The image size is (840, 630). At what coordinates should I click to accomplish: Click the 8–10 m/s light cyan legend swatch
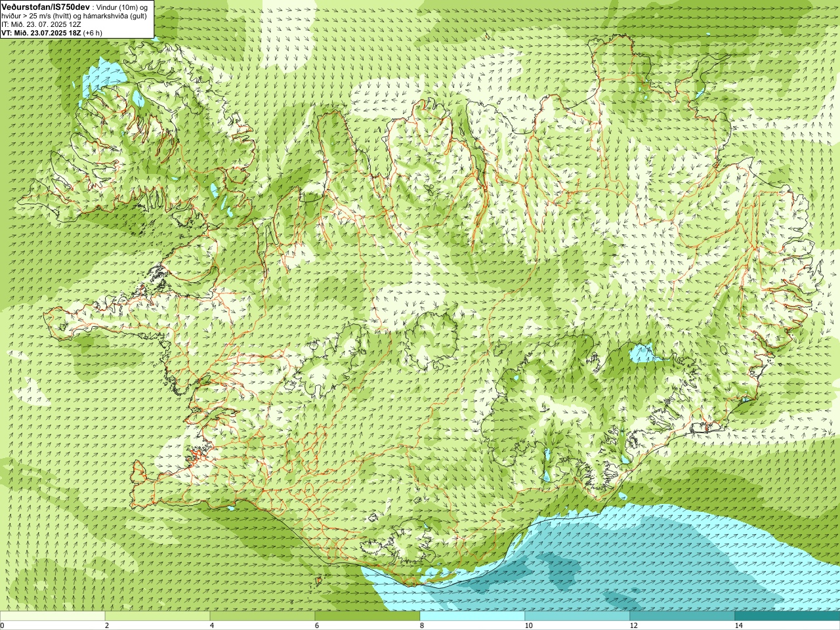pos(472,616)
